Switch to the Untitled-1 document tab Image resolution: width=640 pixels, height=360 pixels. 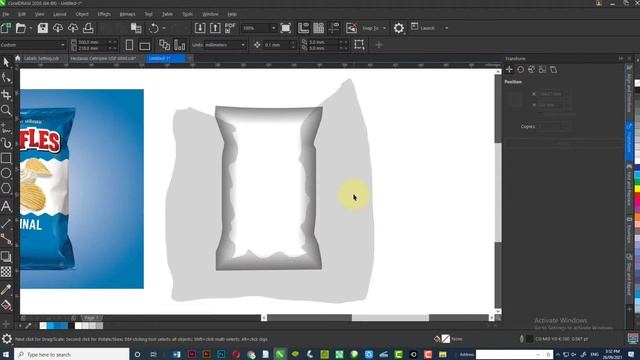(166, 58)
